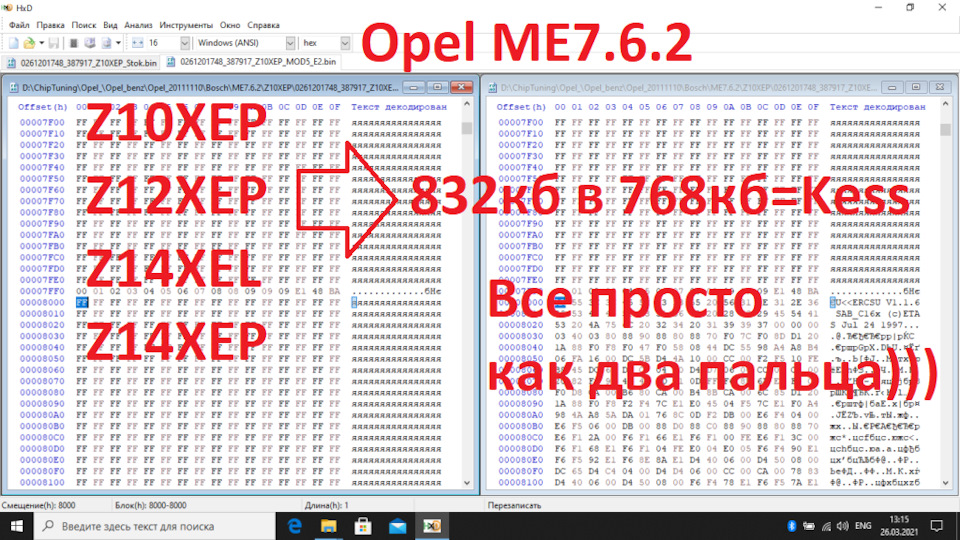Click offset 00008100 in the right window
This screenshot has height=540, width=960.
click(x=520, y=482)
